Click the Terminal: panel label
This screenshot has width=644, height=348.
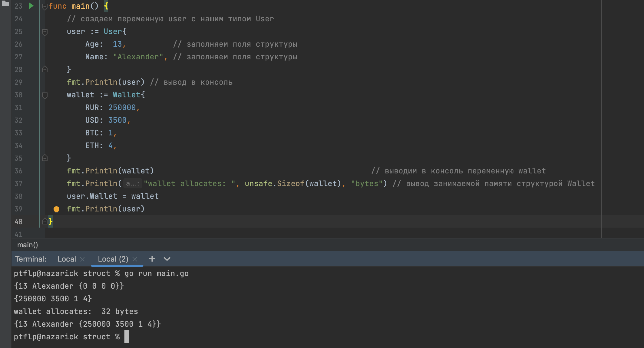31,259
